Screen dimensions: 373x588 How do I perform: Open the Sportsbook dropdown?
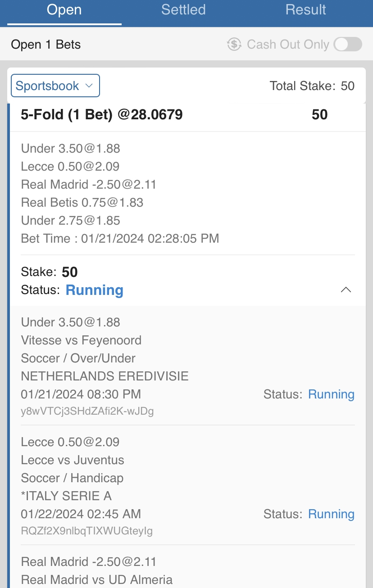pyautogui.click(x=55, y=86)
